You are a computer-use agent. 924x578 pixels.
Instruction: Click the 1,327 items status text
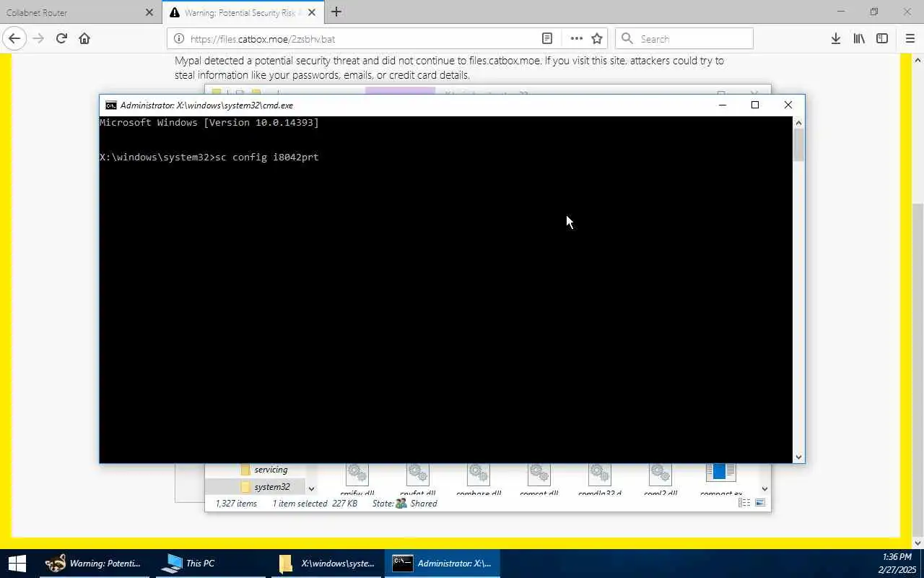(x=236, y=504)
